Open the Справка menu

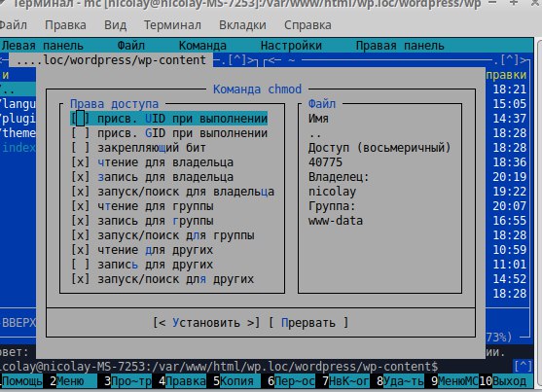pos(307,25)
